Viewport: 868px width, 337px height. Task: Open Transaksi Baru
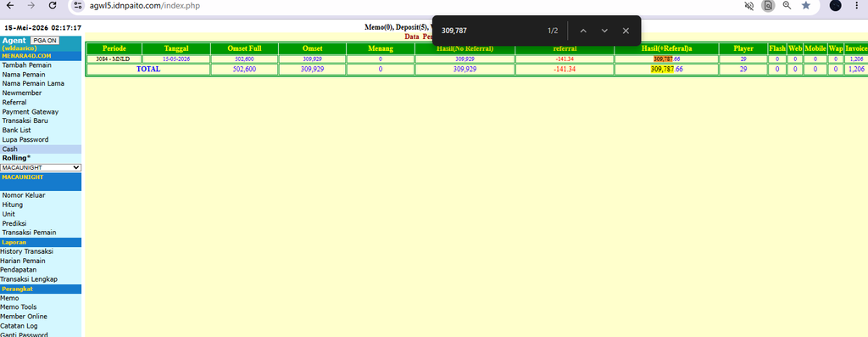pos(25,121)
